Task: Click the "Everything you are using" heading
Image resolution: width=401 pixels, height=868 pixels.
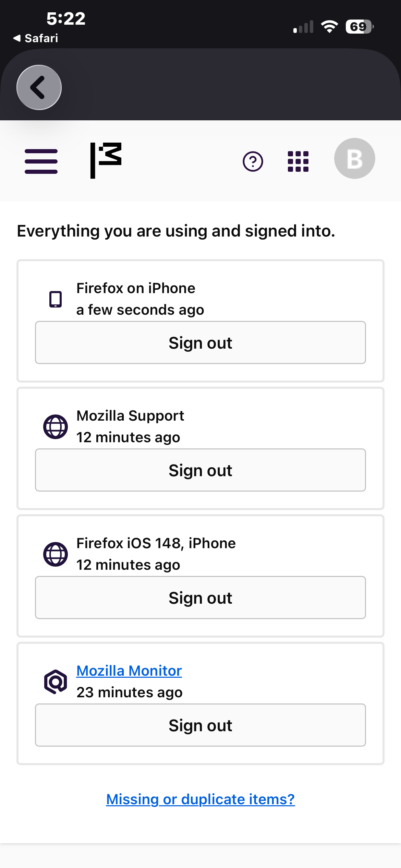Action: point(176,231)
